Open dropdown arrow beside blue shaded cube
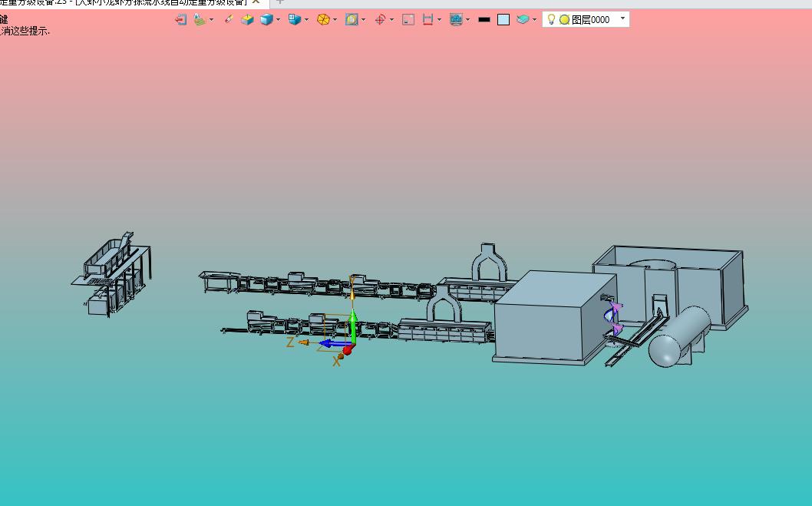 coord(278,20)
